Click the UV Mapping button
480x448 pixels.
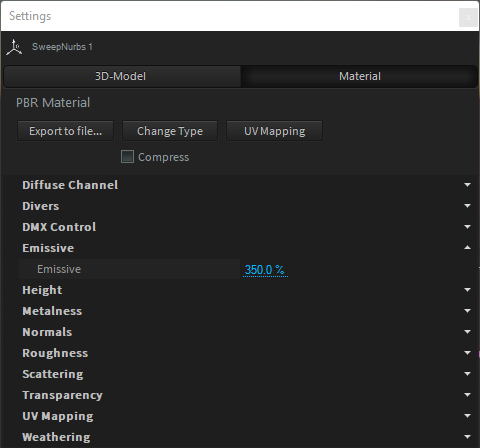point(274,131)
